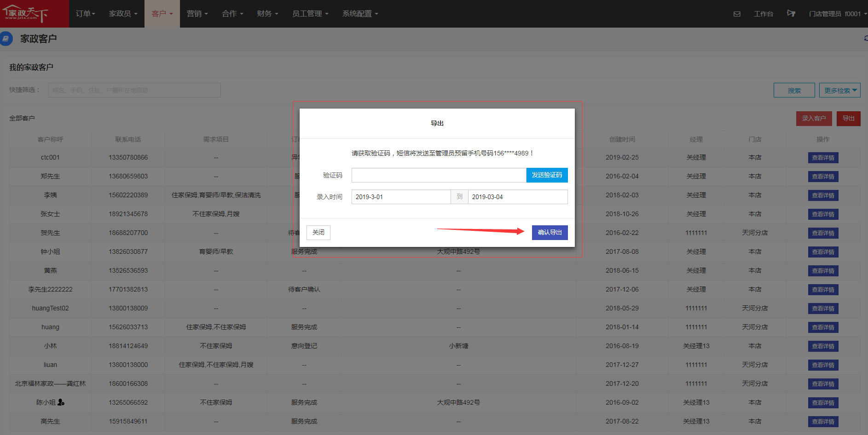Click the start date field 2019-3-01
This screenshot has width=868, height=435.
pos(401,197)
